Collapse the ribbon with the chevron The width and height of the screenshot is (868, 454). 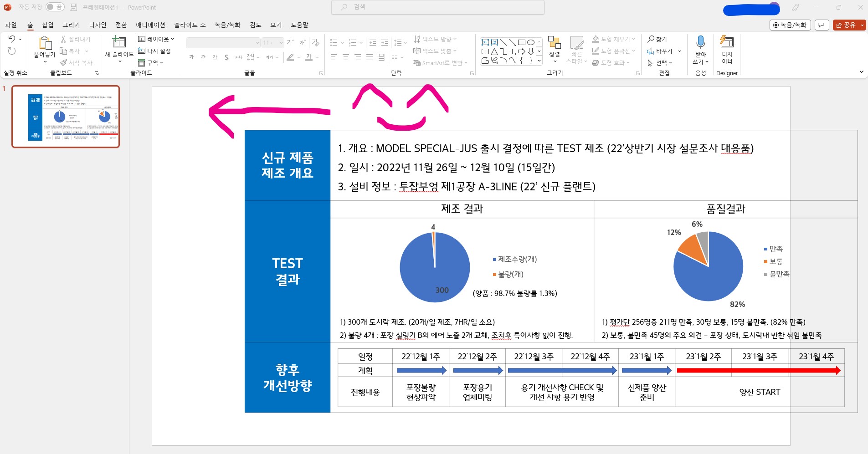[861, 72]
